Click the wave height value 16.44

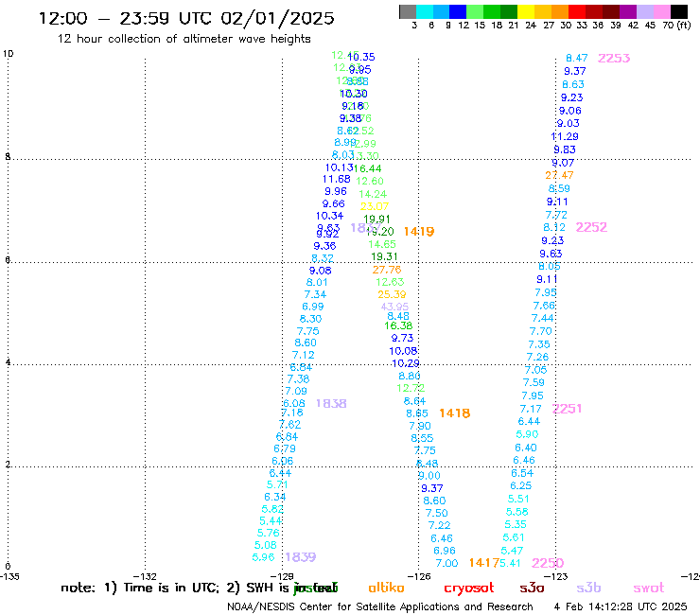point(367,168)
